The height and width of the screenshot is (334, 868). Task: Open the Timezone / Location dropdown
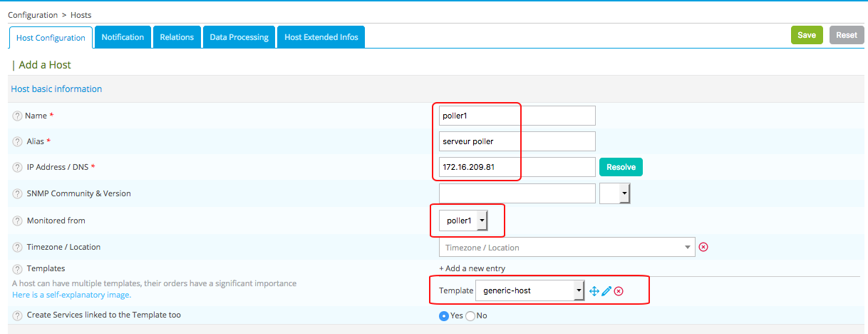pos(567,248)
